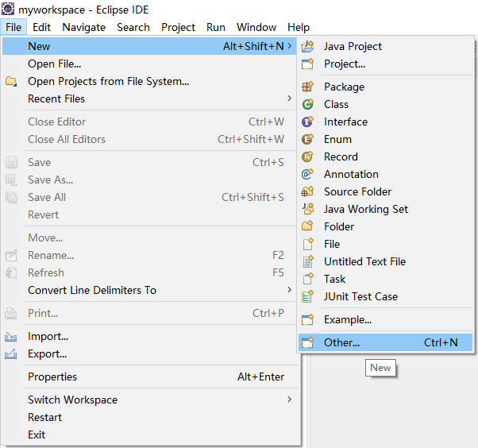Click the Example... wizard icon

point(307,319)
